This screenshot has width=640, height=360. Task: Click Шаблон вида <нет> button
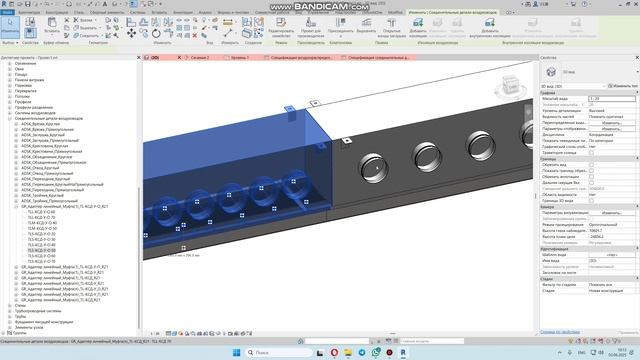point(611,255)
